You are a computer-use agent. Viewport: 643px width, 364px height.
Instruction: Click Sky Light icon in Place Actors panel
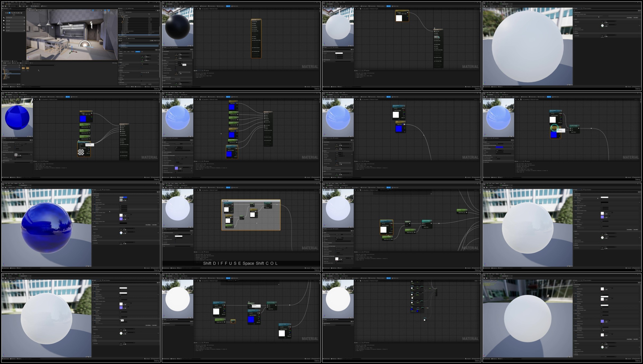tap(4, 30)
